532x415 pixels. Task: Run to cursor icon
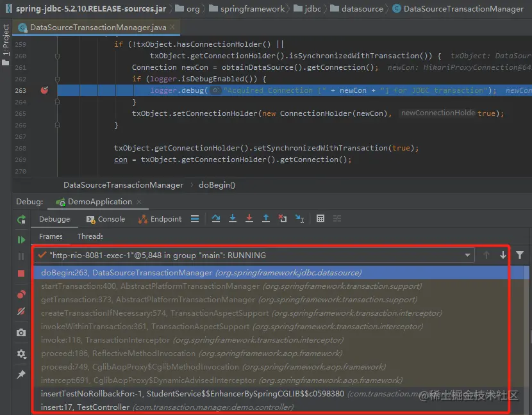299,218
